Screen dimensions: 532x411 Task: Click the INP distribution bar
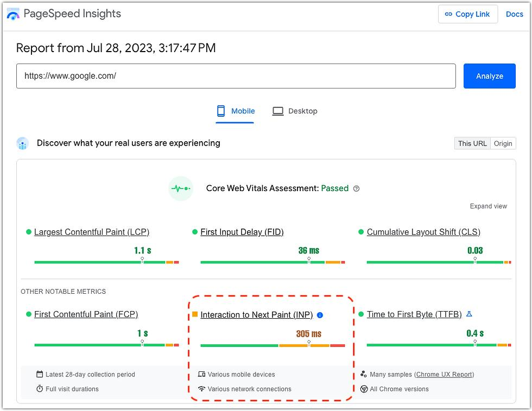click(273, 345)
